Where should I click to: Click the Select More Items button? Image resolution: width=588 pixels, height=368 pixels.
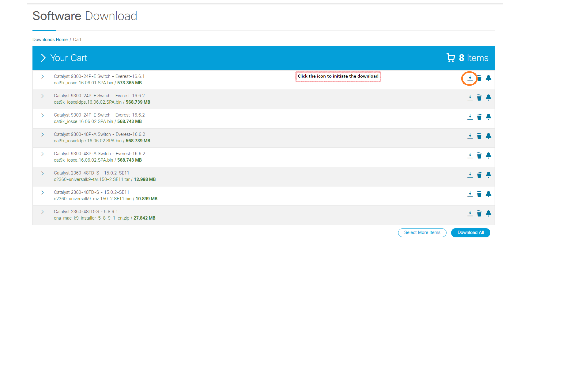pyautogui.click(x=422, y=233)
